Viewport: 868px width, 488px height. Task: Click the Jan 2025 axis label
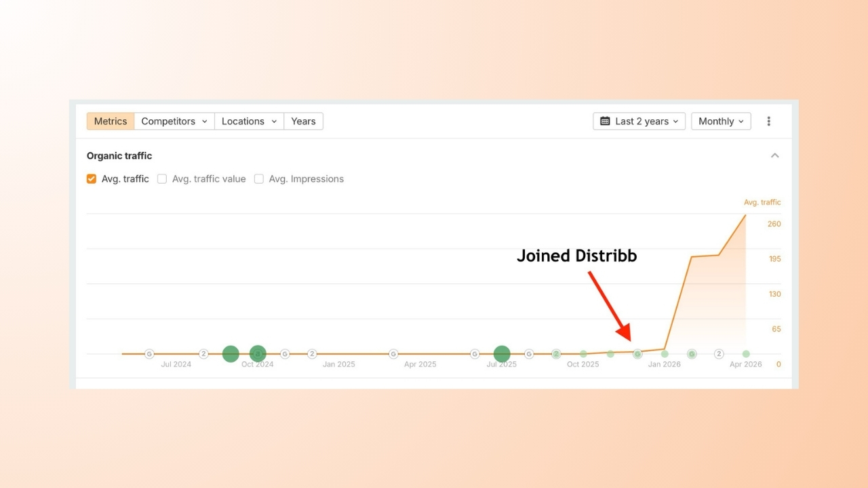tap(339, 365)
